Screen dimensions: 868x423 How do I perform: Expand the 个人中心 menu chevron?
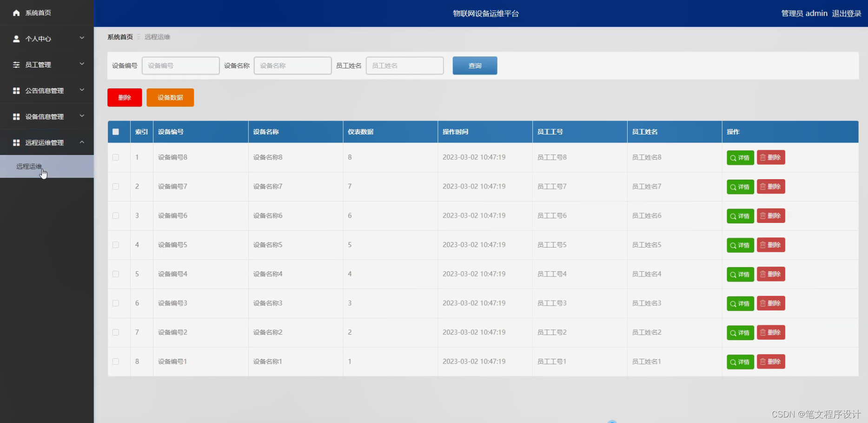click(82, 38)
